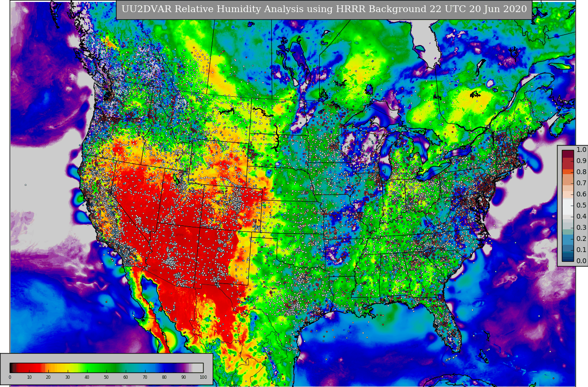Click the '0.6' label on the right colorbar
Screen dimensions: 588x387
pos(581,194)
